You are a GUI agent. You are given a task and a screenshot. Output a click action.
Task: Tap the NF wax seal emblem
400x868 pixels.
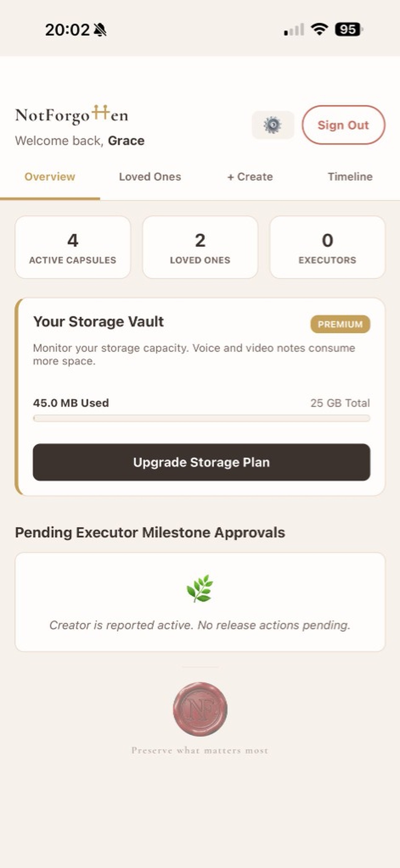(200, 709)
